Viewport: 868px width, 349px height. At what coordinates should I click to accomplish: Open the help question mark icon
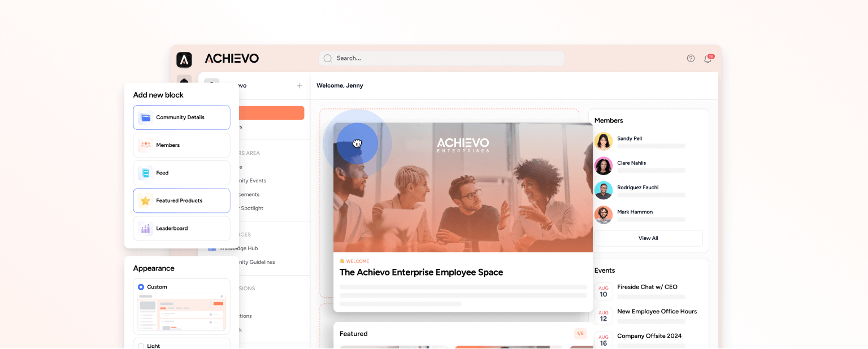tap(691, 58)
